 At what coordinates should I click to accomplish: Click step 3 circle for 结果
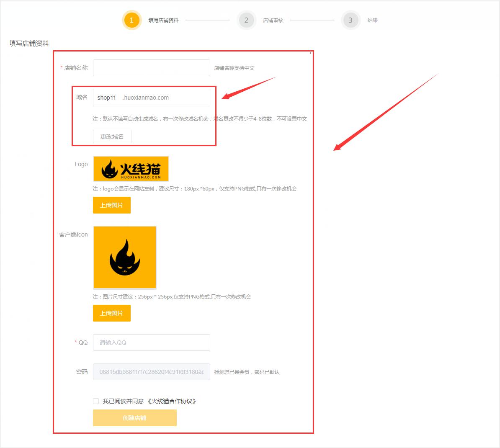coord(351,20)
